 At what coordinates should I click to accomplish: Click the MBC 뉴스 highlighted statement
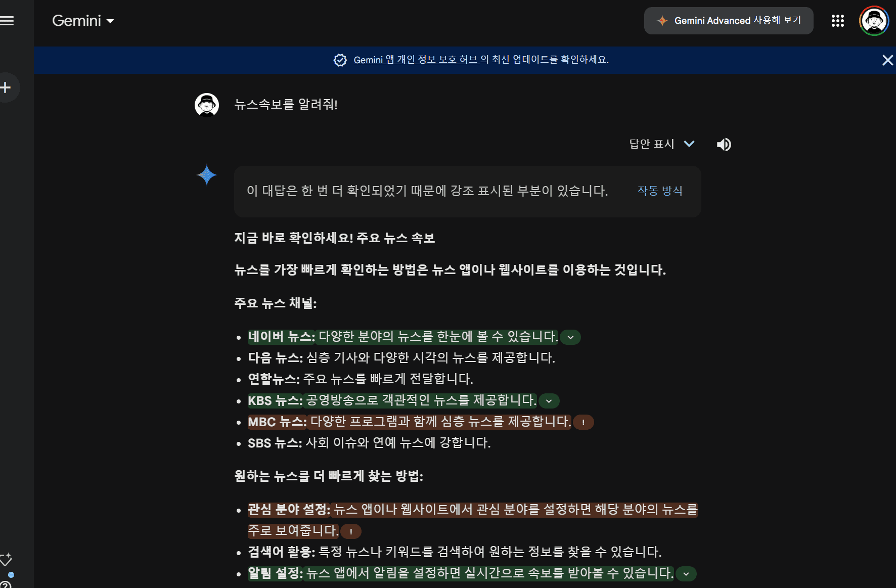pos(409,422)
